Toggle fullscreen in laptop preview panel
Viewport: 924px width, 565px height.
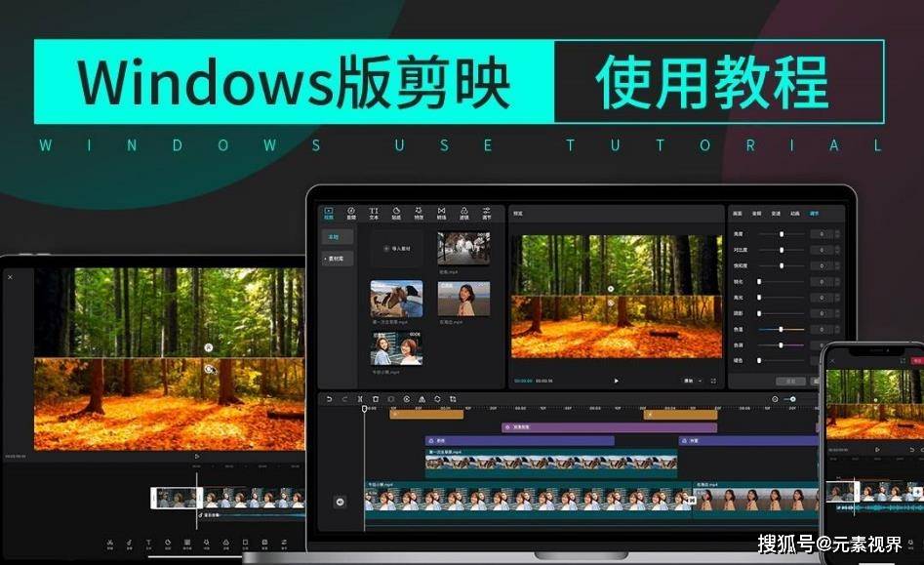pos(713,382)
